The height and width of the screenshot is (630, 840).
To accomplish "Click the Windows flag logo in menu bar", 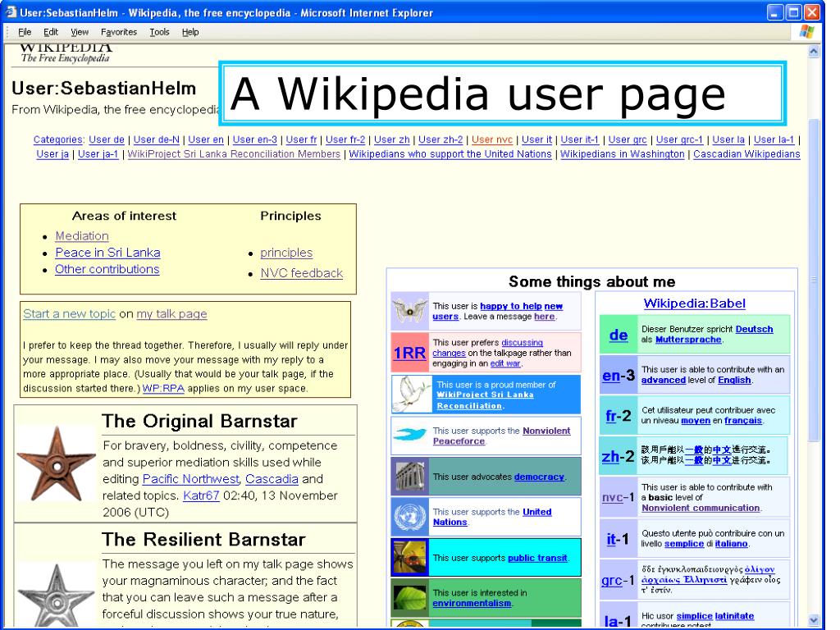I will pos(806,32).
